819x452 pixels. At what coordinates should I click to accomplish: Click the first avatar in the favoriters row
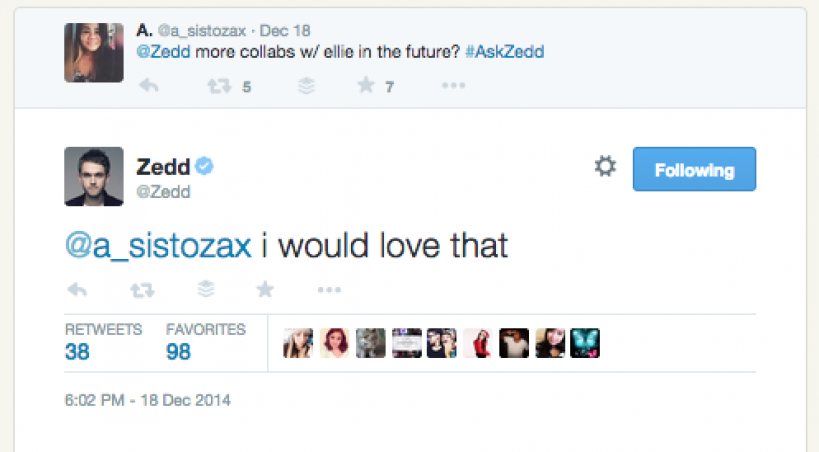(298, 343)
